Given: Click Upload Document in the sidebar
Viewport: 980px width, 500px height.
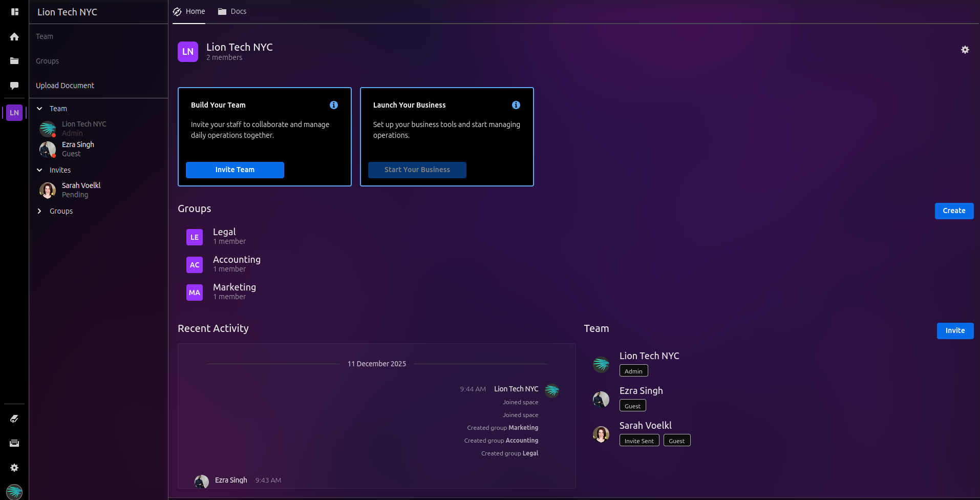Looking at the screenshot, I should pyautogui.click(x=65, y=86).
